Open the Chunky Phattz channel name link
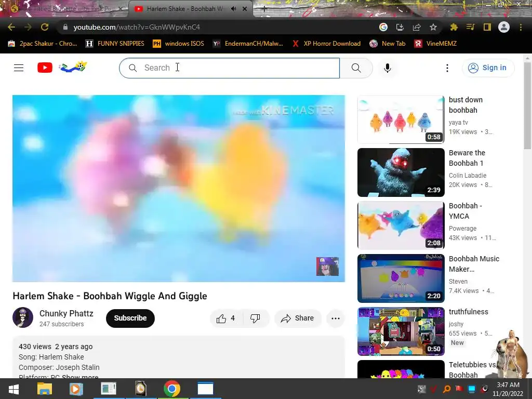The image size is (532, 399). [x=66, y=313]
